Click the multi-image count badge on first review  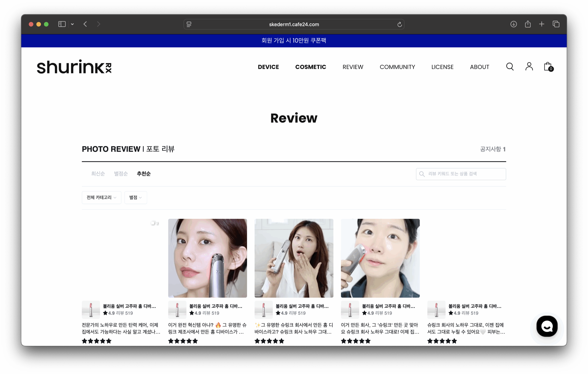[x=155, y=223]
